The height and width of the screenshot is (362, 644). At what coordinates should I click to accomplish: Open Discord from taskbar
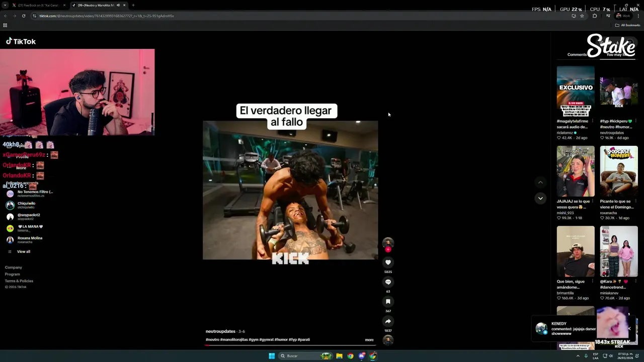click(361, 356)
